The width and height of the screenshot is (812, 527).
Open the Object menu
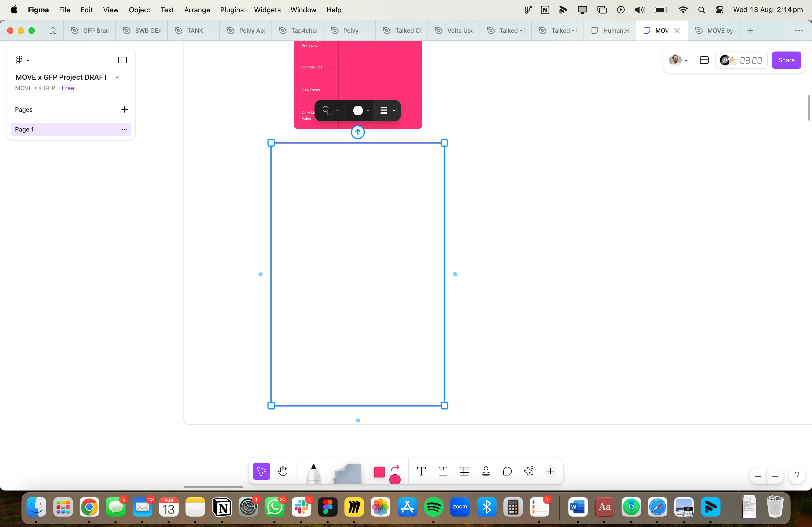coord(139,10)
